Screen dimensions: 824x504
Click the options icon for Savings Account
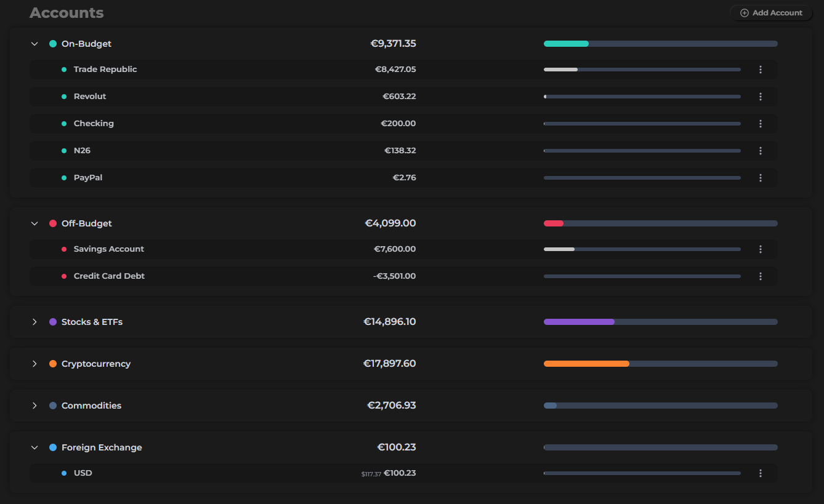[x=760, y=249]
